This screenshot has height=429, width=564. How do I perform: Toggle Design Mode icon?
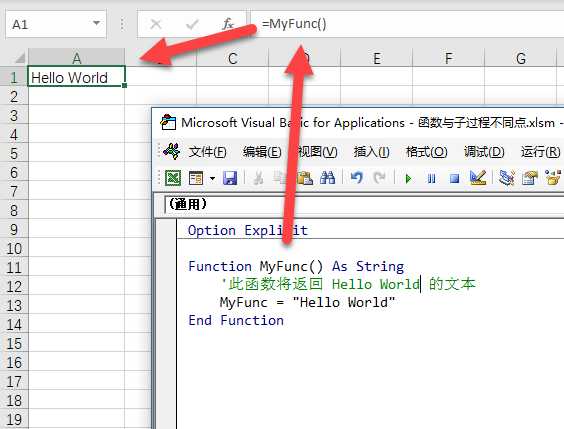(478, 178)
